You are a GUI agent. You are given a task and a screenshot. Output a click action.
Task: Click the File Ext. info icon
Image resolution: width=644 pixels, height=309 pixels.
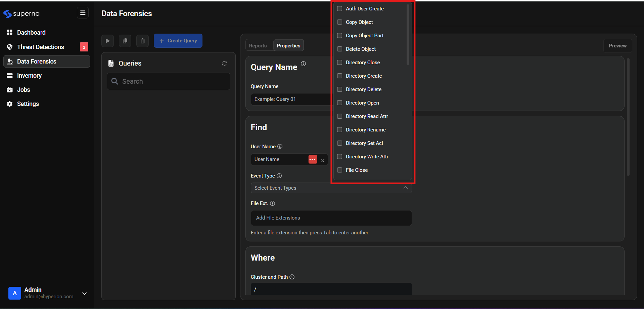tap(272, 203)
